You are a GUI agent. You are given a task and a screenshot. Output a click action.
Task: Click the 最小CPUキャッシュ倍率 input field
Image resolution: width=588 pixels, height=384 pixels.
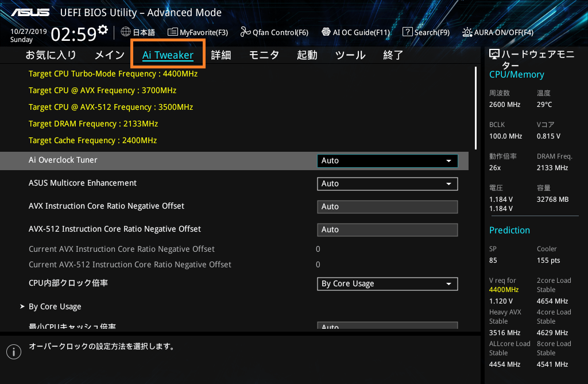click(x=388, y=325)
